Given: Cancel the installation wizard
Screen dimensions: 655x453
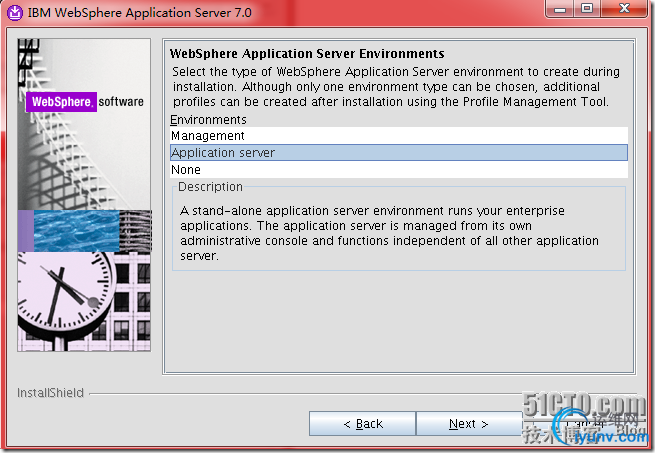Looking at the screenshot, I should (x=578, y=424).
